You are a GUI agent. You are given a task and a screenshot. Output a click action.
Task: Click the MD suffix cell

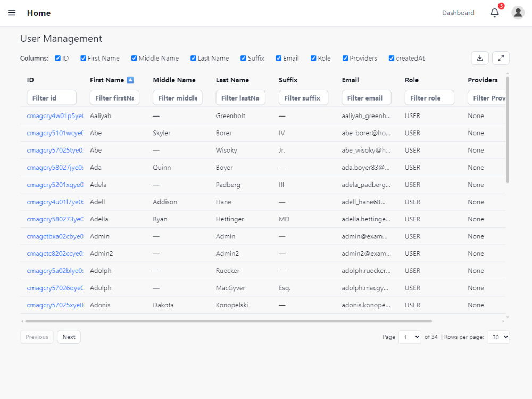click(x=284, y=219)
